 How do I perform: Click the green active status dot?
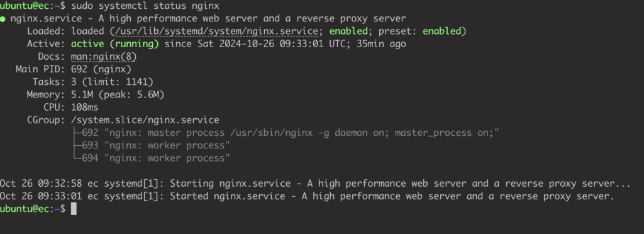point(3,19)
